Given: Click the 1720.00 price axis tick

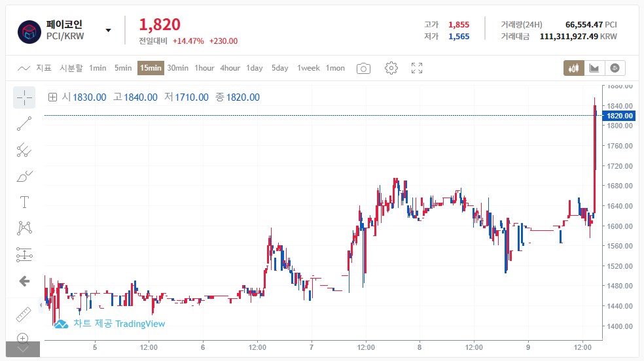Looking at the screenshot, I should [x=619, y=166].
